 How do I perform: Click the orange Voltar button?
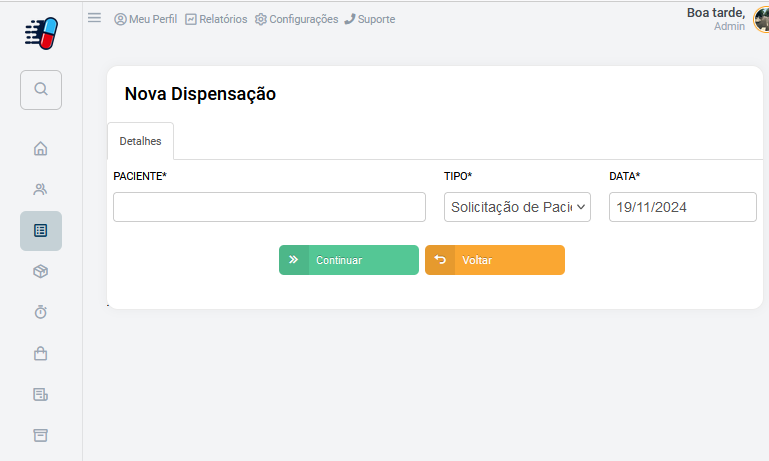[x=495, y=260]
